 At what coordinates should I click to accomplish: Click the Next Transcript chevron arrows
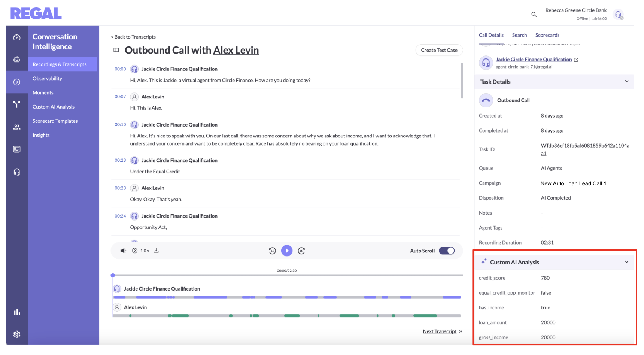click(461, 331)
